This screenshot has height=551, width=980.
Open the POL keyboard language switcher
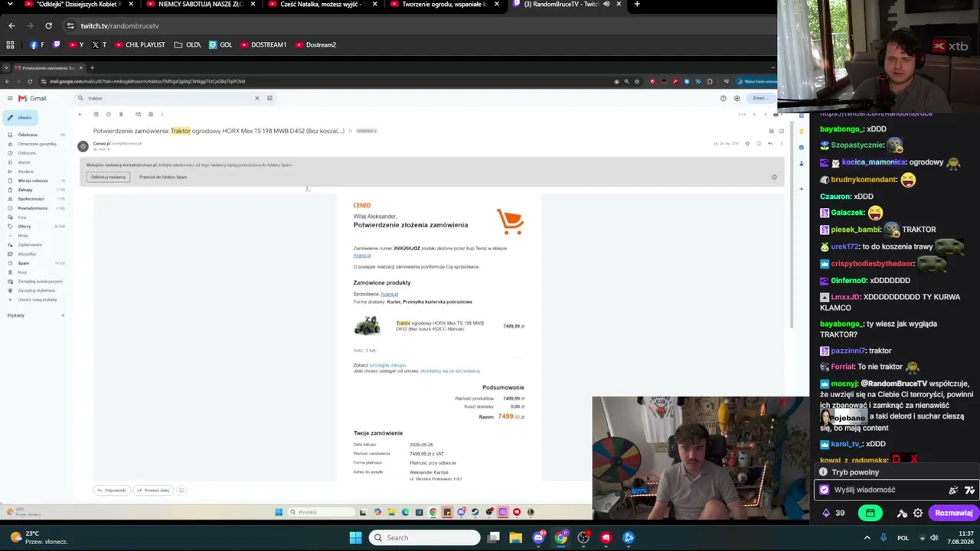coord(903,538)
